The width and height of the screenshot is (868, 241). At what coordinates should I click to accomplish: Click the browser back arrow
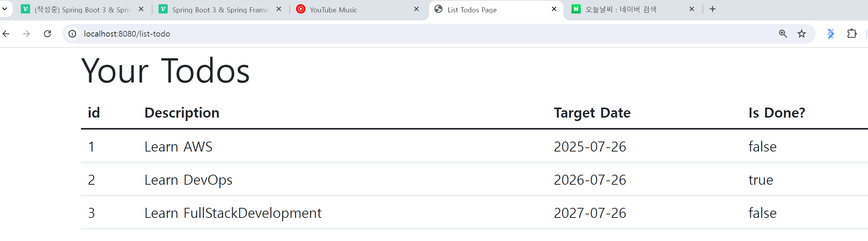[6, 34]
